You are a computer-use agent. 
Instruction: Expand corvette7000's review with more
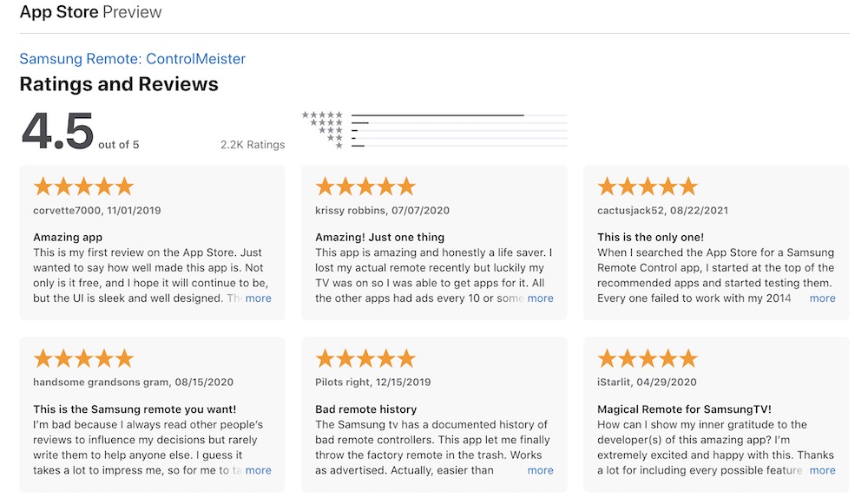pyautogui.click(x=258, y=298)
